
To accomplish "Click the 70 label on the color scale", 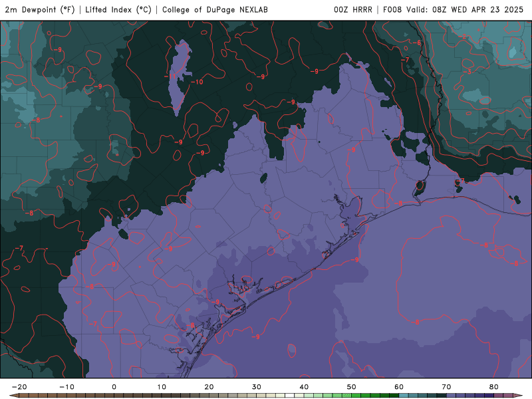I will click(x=446, y=387).
